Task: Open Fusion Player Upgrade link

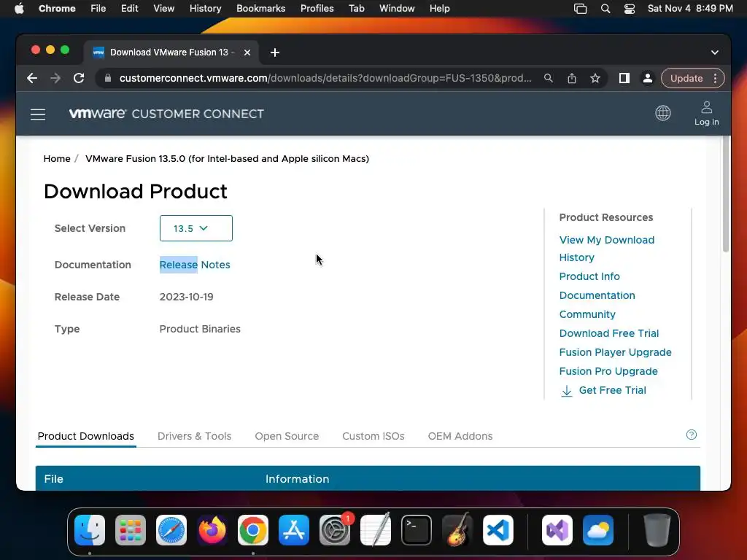Action: [x=616, y=353]
